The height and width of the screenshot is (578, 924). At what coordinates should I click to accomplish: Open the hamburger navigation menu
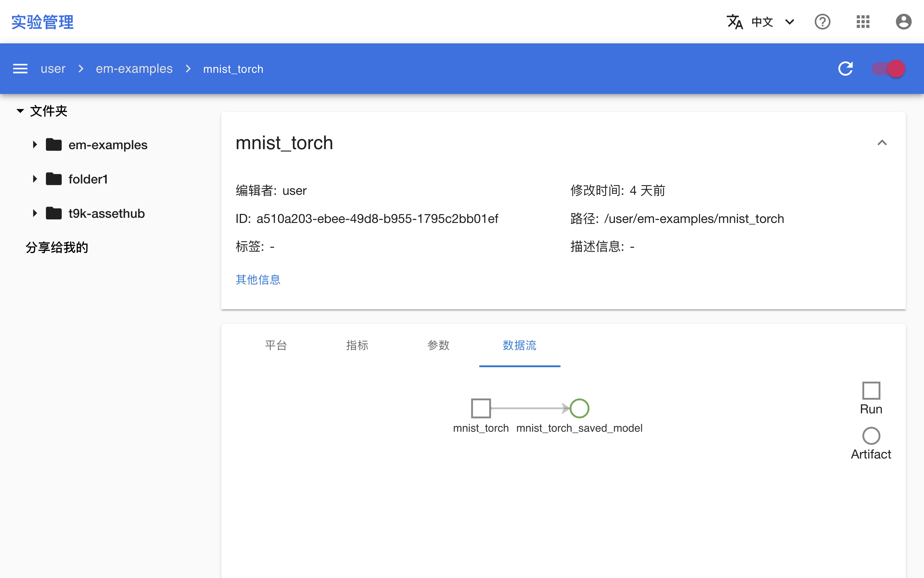click(x=20, y=69)
